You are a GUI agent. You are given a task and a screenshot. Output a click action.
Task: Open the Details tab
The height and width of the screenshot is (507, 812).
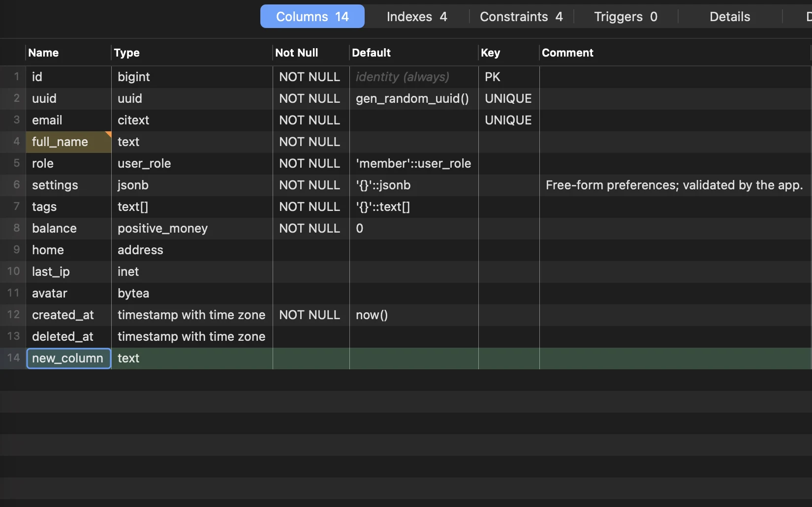730,17
